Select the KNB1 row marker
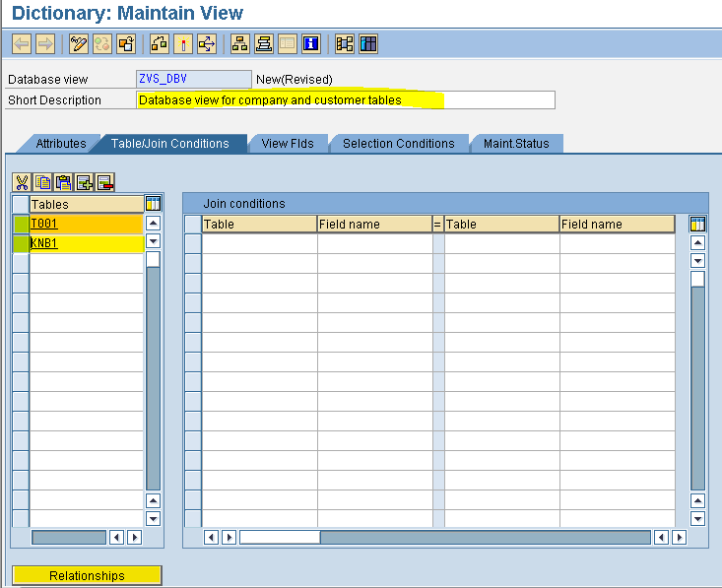722x588 pixels. click(21, 243)
